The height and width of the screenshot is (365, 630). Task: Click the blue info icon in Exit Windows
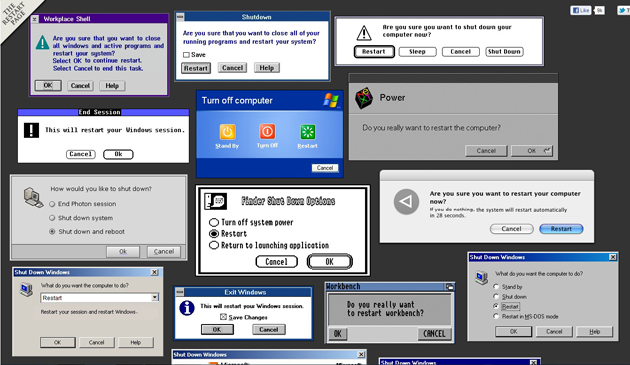point(187,308)
